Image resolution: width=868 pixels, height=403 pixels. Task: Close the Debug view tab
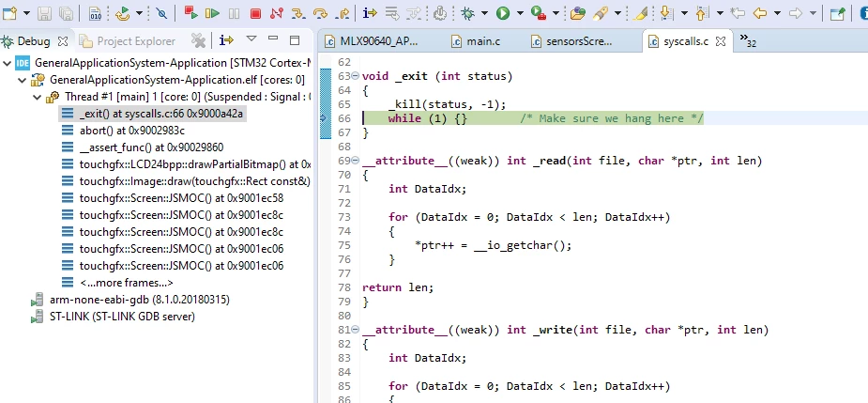63,41
